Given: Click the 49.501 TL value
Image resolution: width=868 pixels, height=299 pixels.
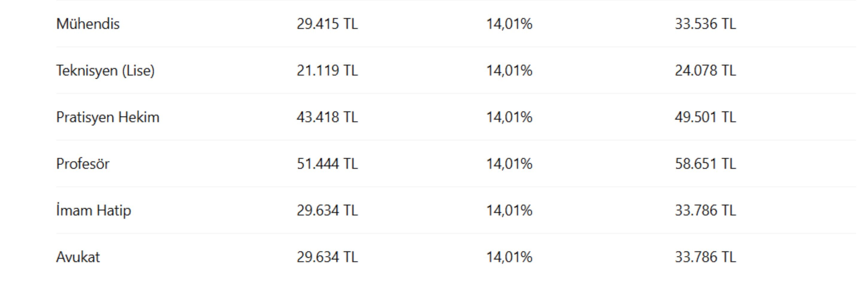Looking at the screenshot, I should coord(705,117).
